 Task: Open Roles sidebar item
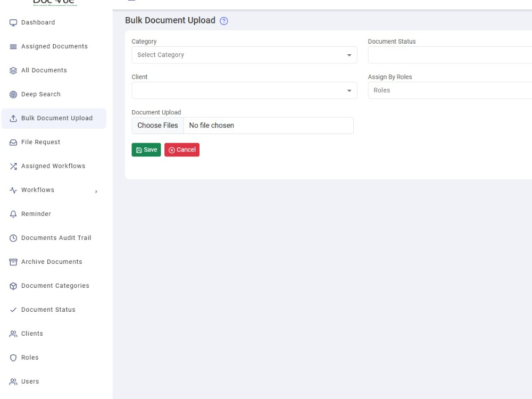pos(30,358)
